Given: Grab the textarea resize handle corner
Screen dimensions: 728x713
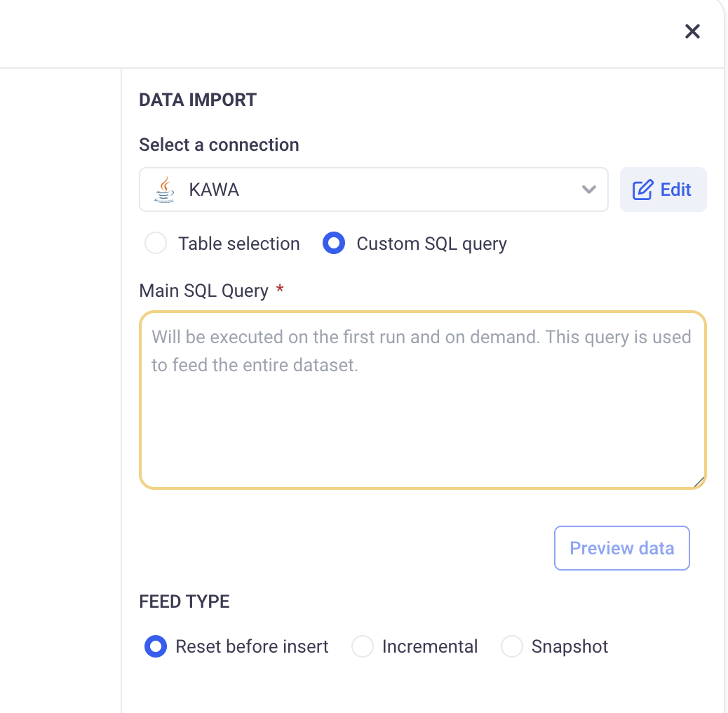Looking at the screenshot, I should (699, 481).
